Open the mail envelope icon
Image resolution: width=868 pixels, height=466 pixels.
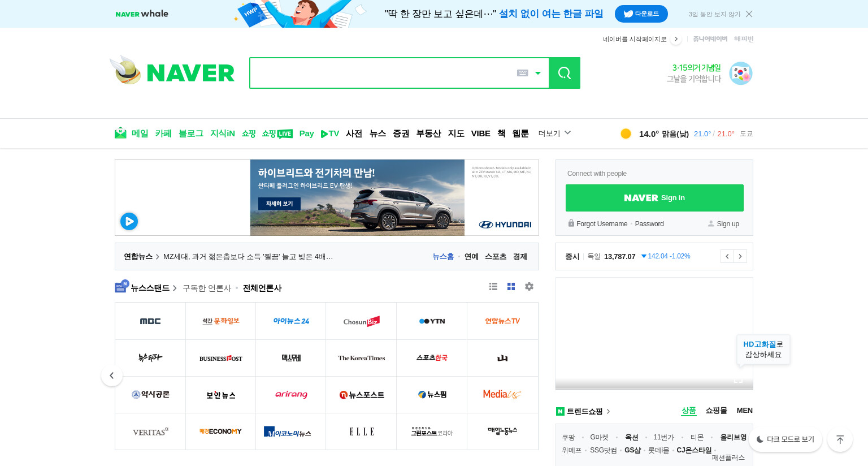[x=120, y=133]
